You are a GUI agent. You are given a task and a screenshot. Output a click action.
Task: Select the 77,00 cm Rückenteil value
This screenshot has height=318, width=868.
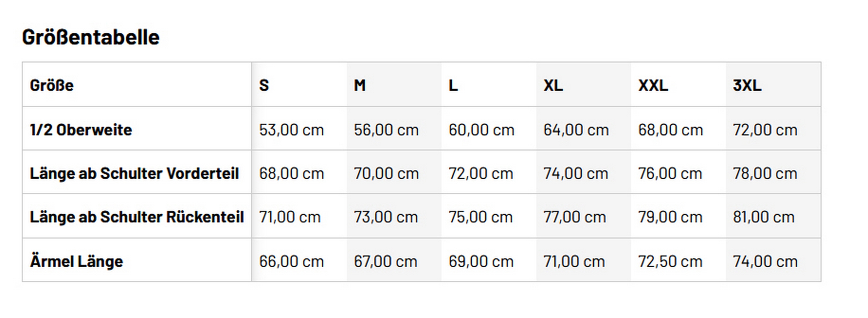[575, 217]
